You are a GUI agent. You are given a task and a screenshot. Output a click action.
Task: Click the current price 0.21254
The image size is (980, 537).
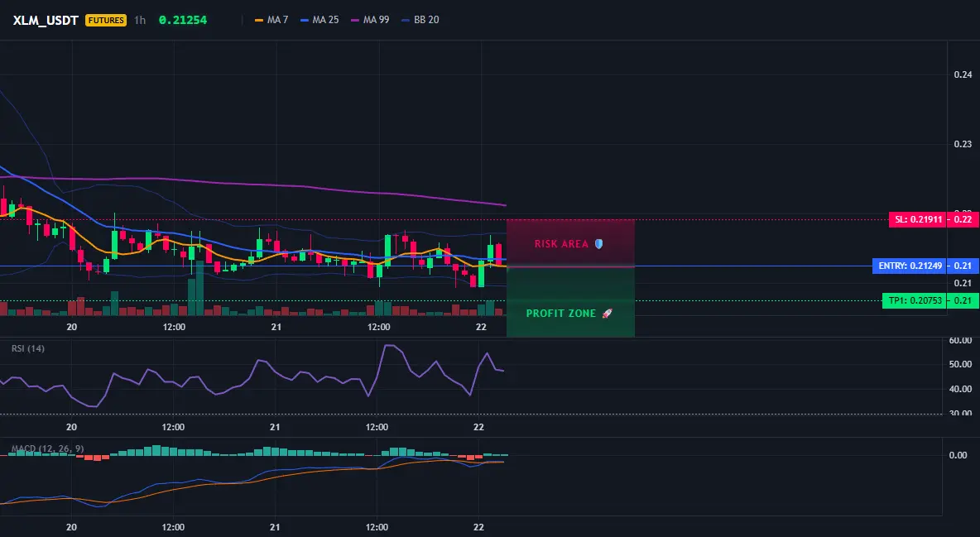tap(182, 20)
